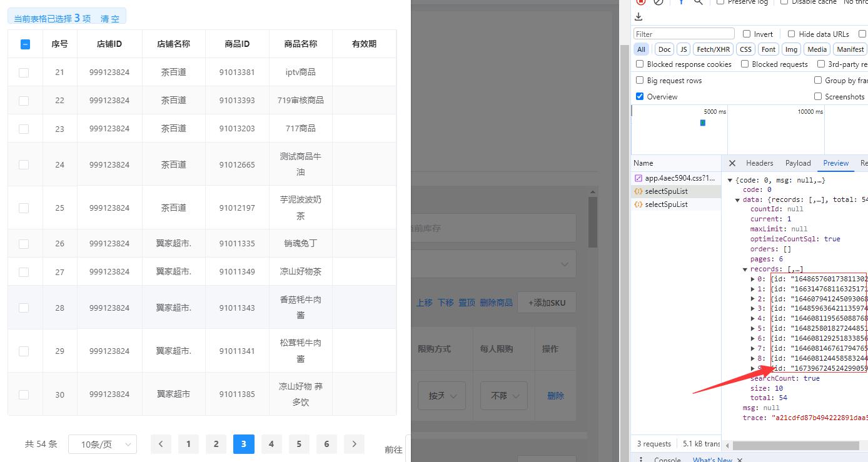Switch to the Headers tab

point(759,163)
